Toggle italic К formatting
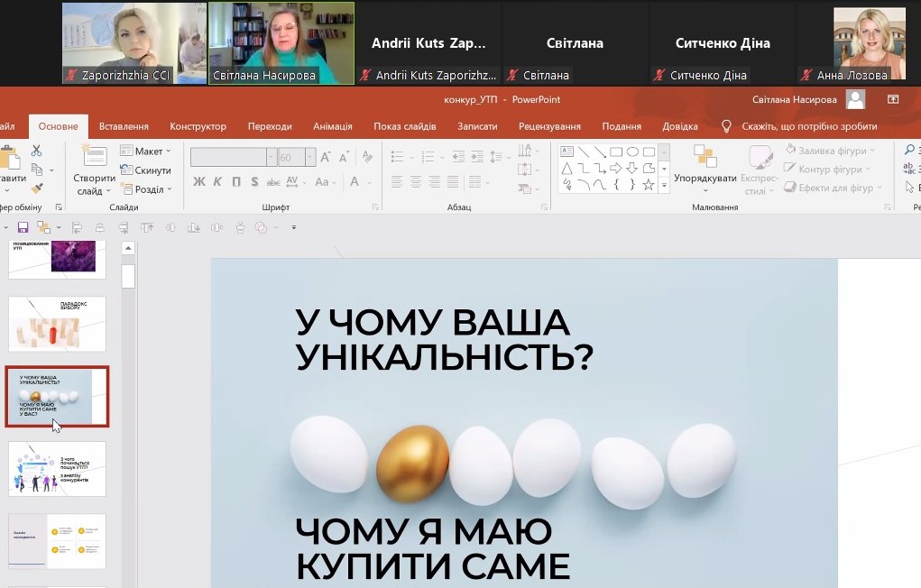This screenshot has height=588, width=921. [217, 182]
